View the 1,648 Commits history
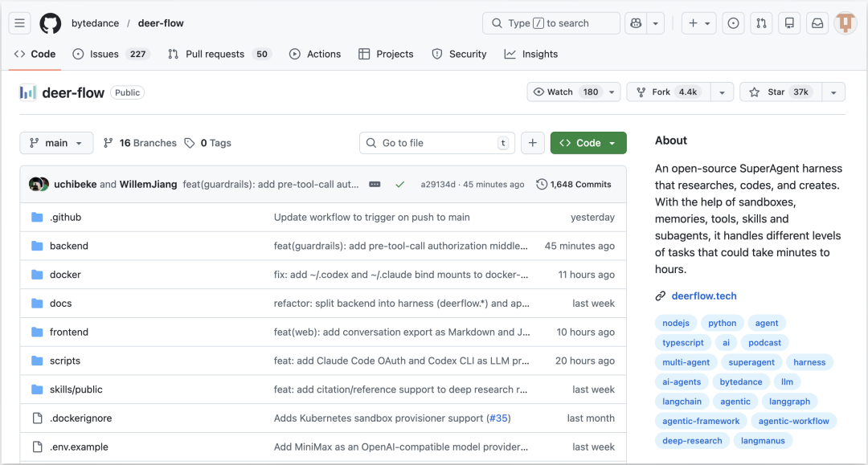This screenshot has height=465, width=868. pos(574,185)
